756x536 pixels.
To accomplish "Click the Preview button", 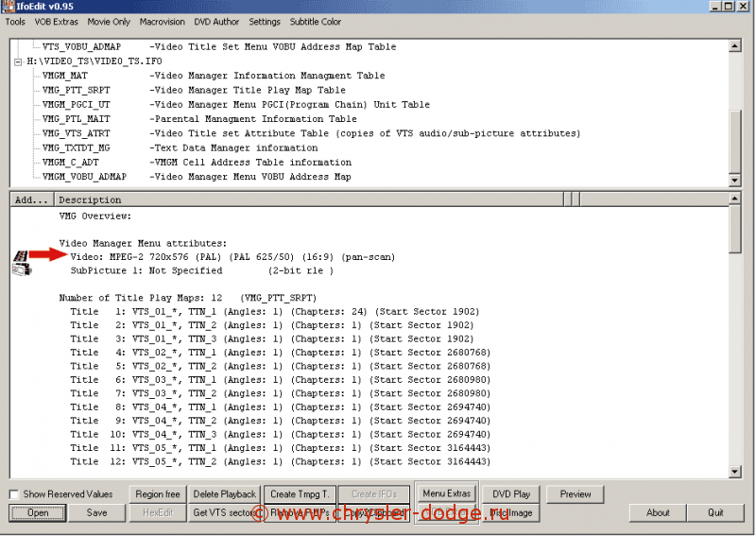I will (576, 494).
